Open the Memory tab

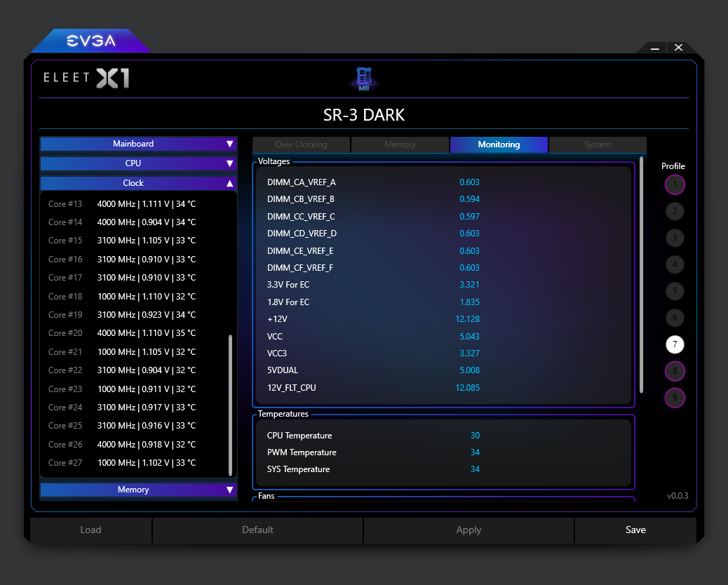click(x=400, y=144)
